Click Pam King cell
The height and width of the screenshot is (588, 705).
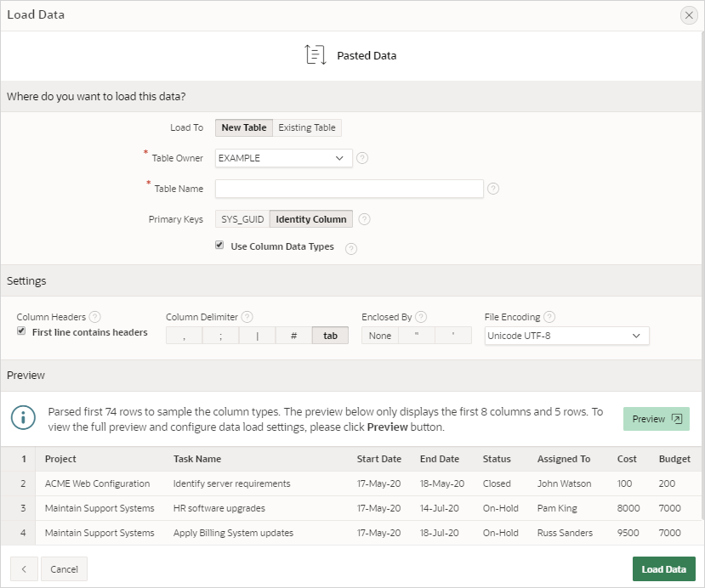pos(557,508)
